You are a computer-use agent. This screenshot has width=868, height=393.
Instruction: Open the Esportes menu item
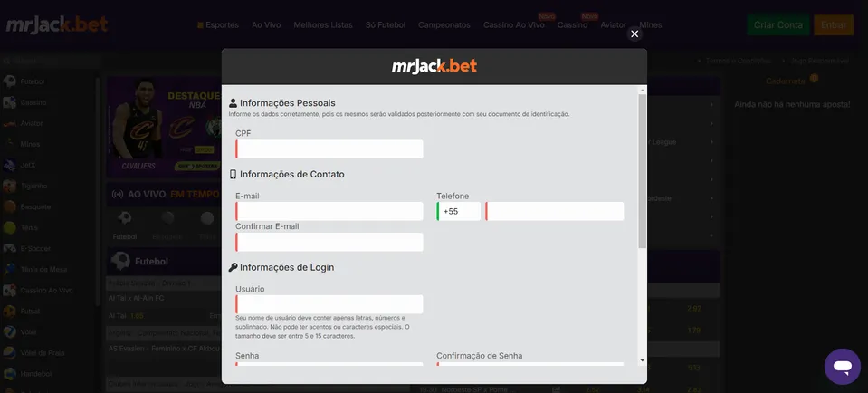point(218,25)
